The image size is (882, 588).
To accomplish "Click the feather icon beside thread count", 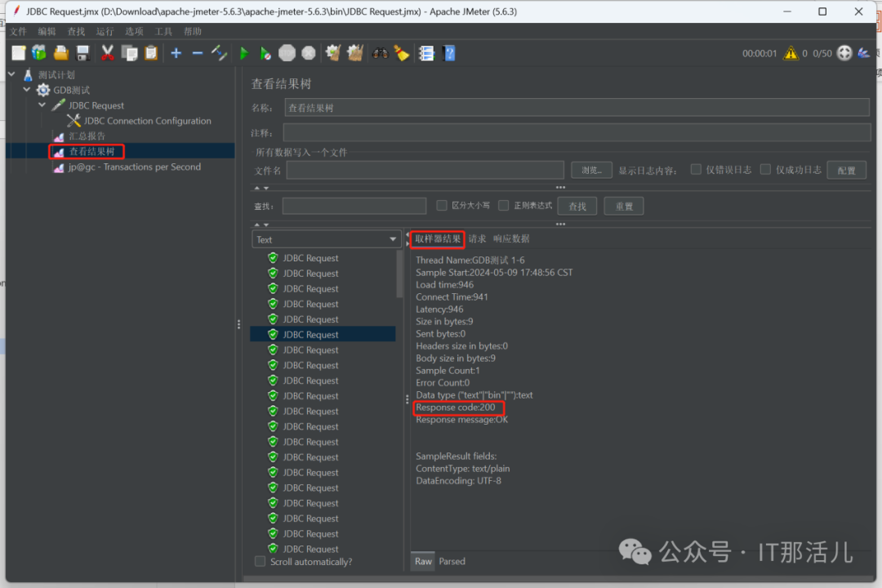I will click(x=864, y=53).
